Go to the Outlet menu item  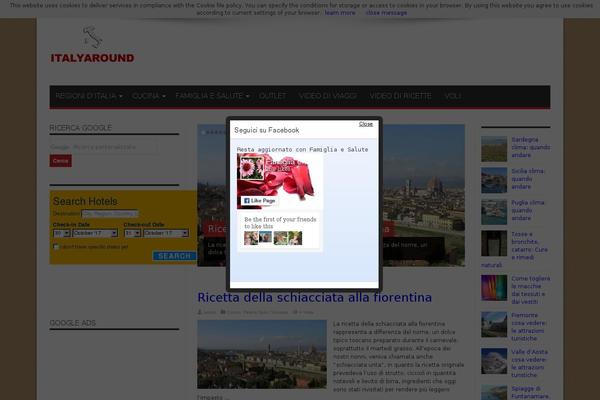click(272, 96)
